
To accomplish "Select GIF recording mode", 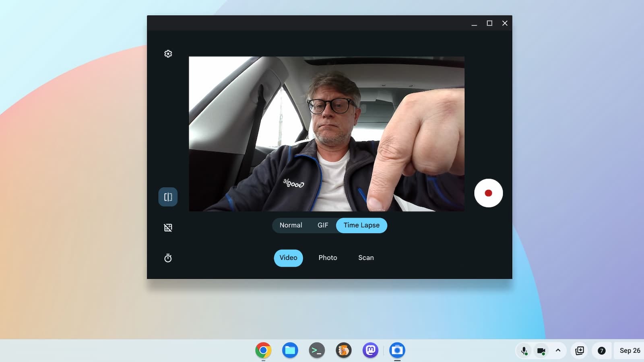I will pos(323,225).
